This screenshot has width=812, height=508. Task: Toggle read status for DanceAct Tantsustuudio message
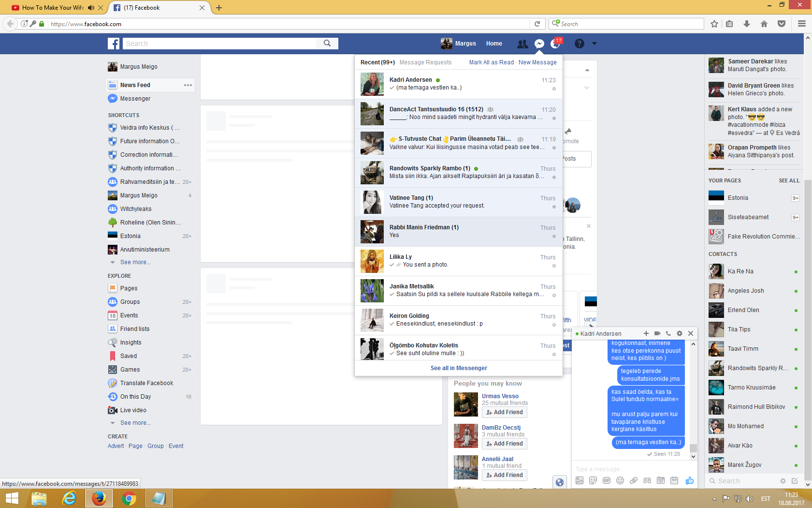tap(554, 119)
